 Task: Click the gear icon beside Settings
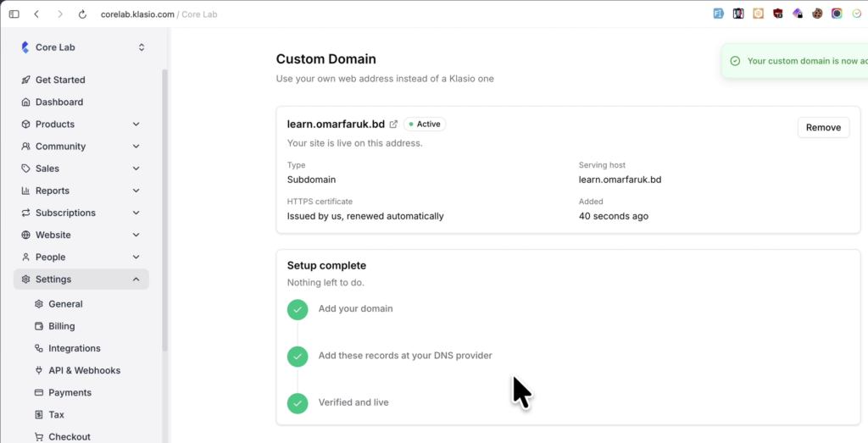pos(25,280)
